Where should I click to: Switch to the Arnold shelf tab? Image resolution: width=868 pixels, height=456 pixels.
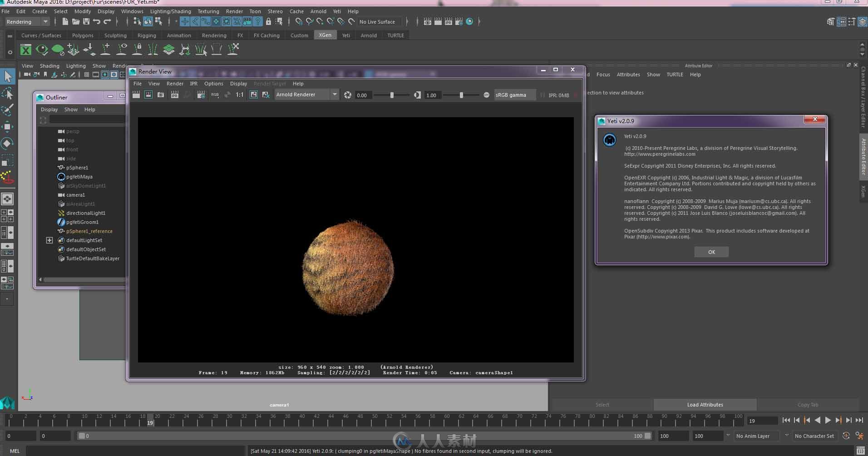click(x=369, y=35)
